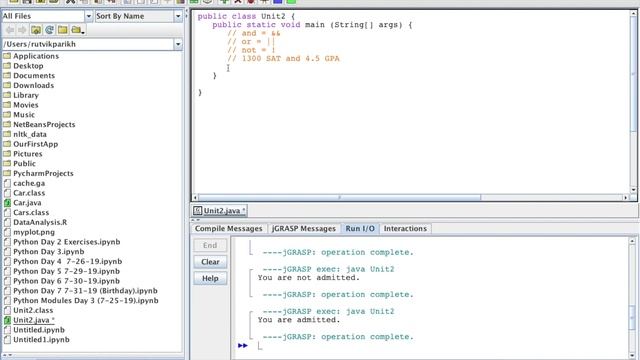Click the editor scroll-right arrow
Screen dimensions: 640x360
click(625, 198)
